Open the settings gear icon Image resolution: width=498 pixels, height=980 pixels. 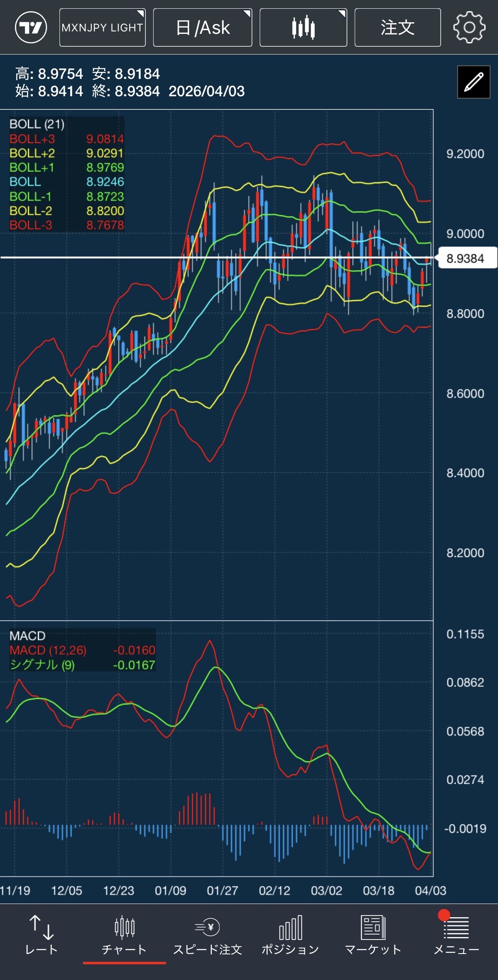tap(469, 28)
